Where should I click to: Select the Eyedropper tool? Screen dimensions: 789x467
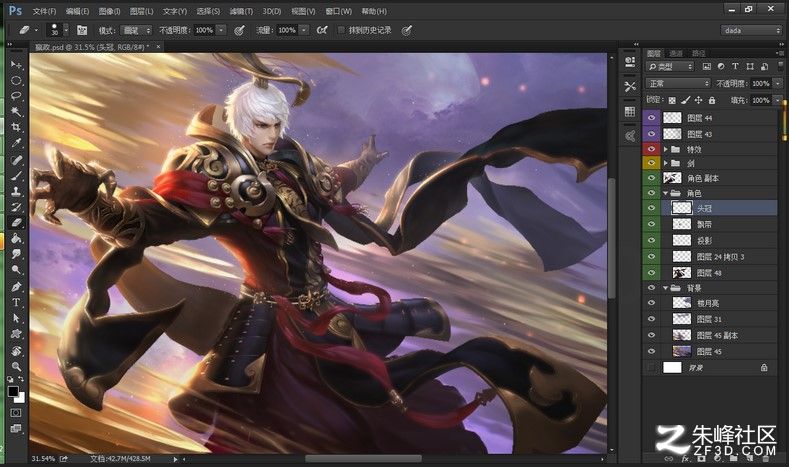tap(16, 143)
